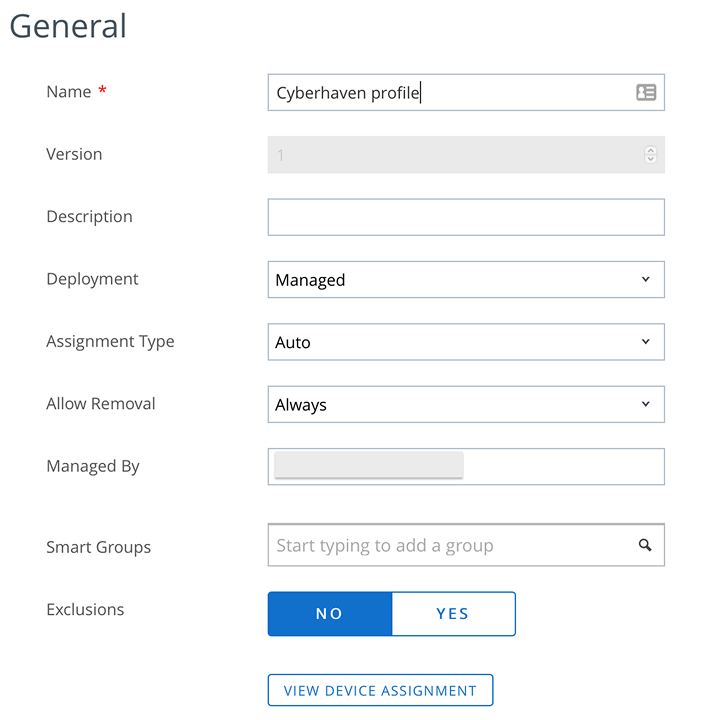Click into the empty Description field
This screenshot has height=720, width=710.
[465, 217]
